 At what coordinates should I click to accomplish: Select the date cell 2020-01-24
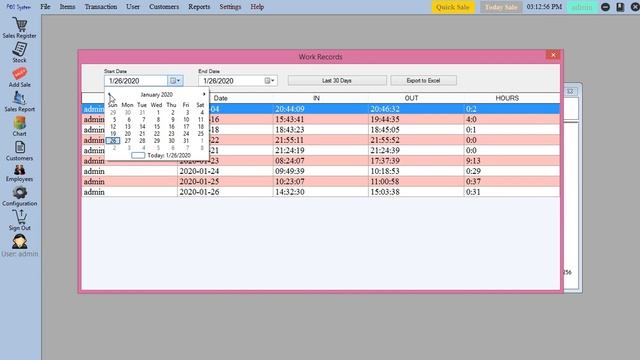225,171
